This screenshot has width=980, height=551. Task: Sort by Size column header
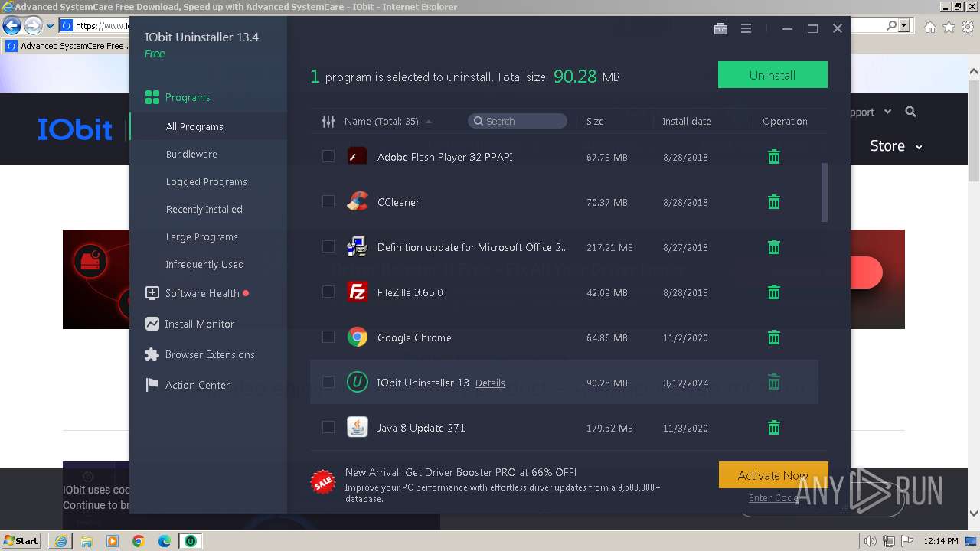pyautogui.click(x=595, y=121)
